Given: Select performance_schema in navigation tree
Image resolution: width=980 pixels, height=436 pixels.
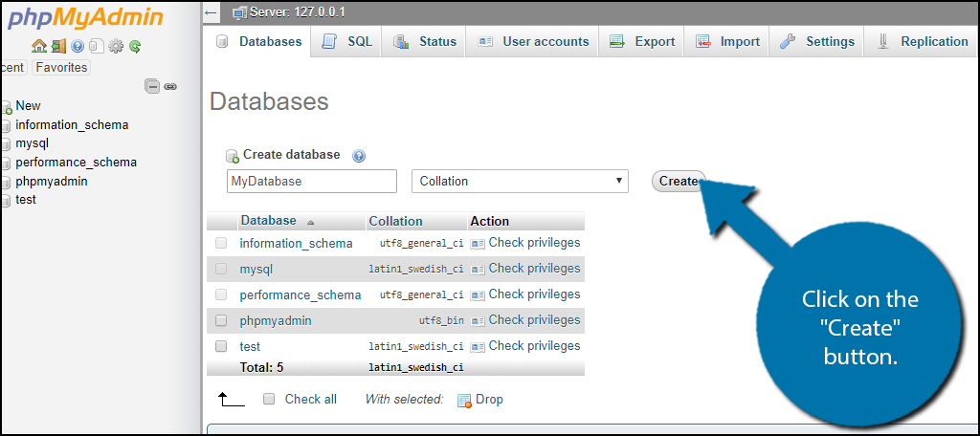Looking at the screenshot, I should pyautogui.click(x=77, y=163).
